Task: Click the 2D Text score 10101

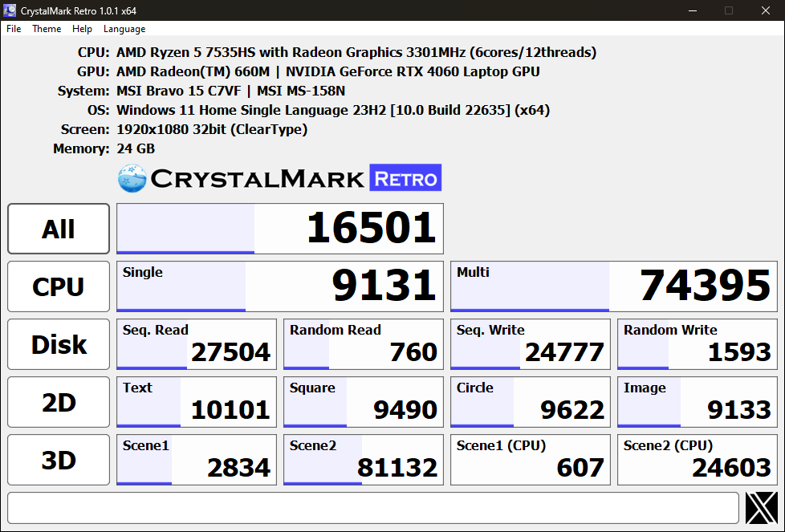Action: (196, 402)
